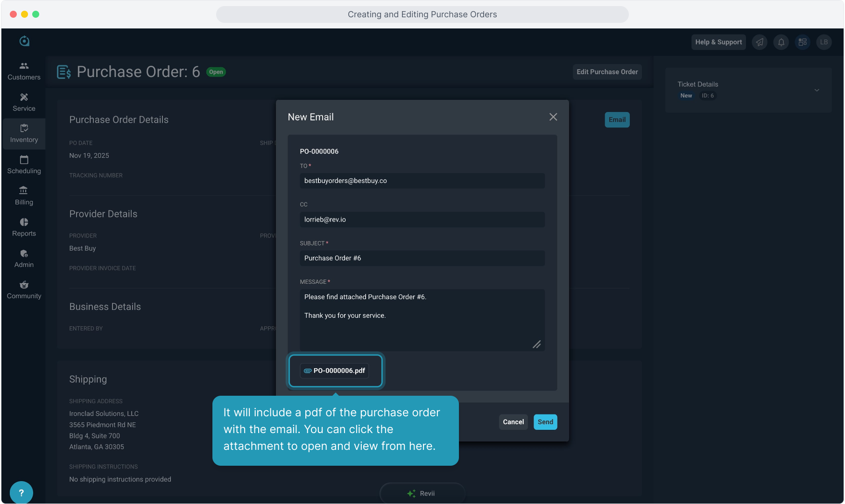Click the paper plane icon in header
The image size is (845, 504).
(x=760, y=42)
